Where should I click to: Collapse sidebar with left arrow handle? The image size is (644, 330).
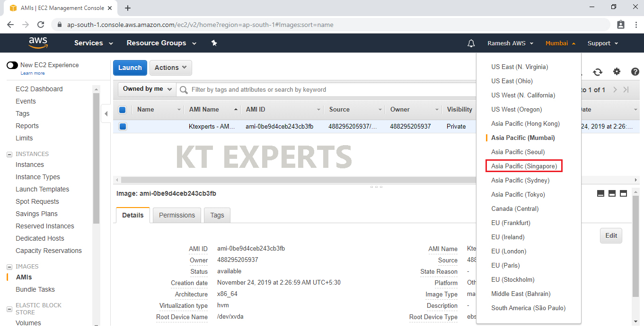[x=106, y=113]
